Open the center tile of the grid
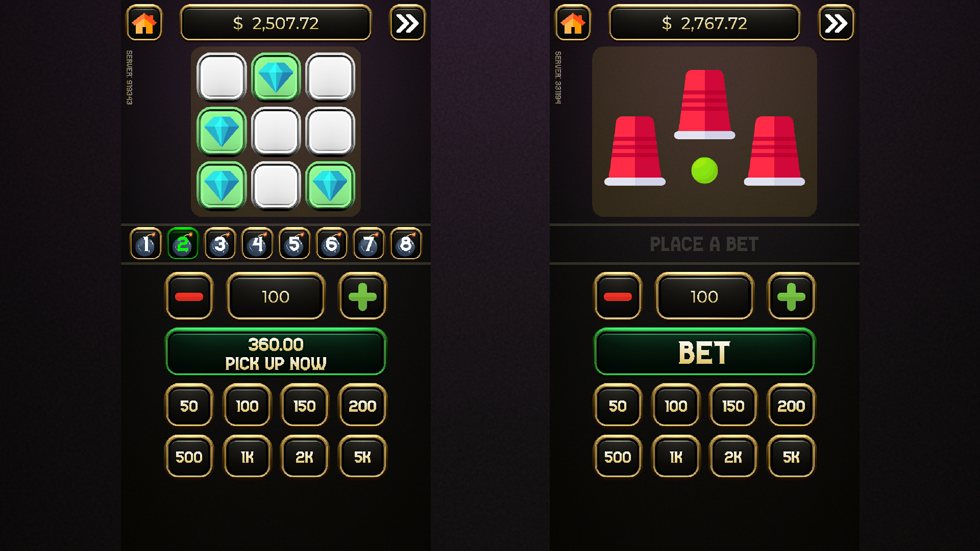Image resolution: width=980 pixels, height=551 pixels. click(x=276, y=131)
